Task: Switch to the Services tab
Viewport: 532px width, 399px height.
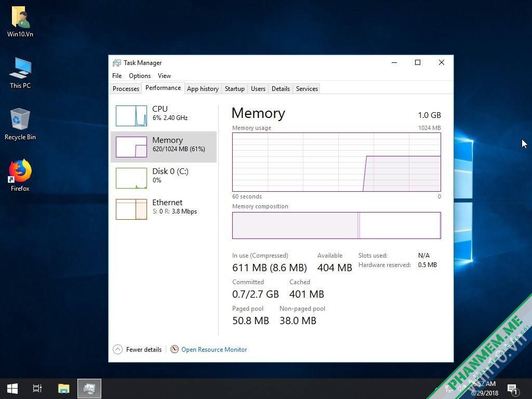Action: pos(307,88)
